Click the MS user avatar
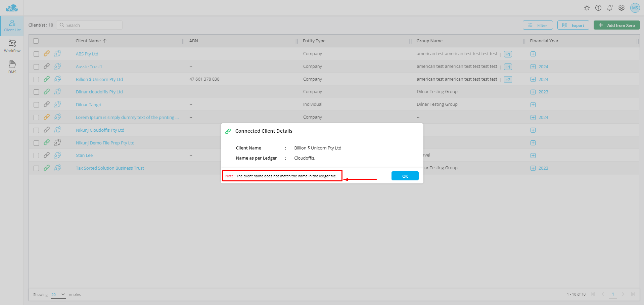Viewport: 644px width, 305px height. coord(635,8)
